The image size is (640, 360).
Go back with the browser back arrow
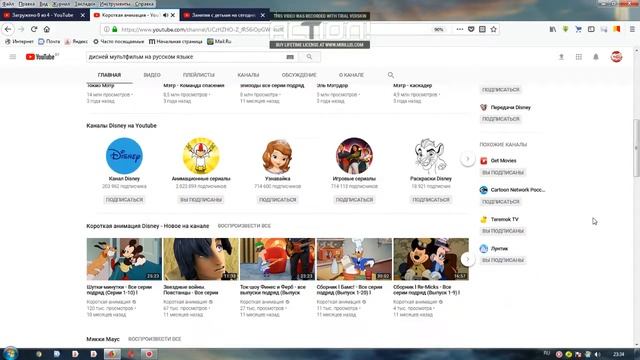(8, 29)
